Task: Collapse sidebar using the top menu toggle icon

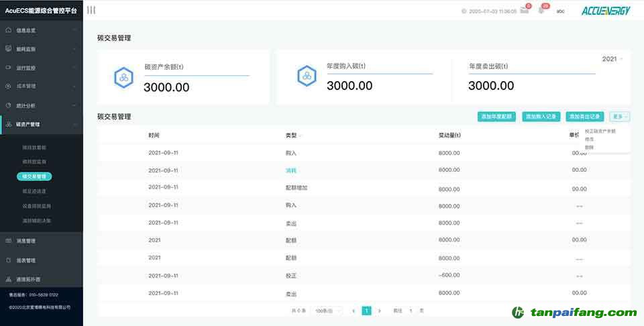Action: [x=91, y=10]
